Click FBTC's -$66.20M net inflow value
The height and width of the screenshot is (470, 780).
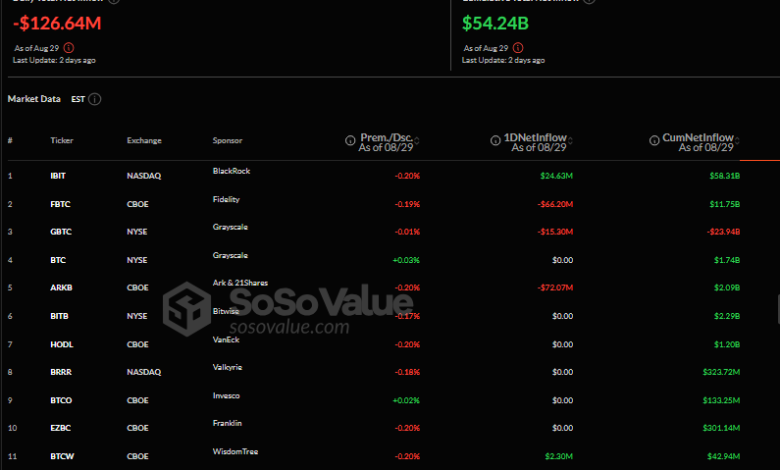point(555,204)
